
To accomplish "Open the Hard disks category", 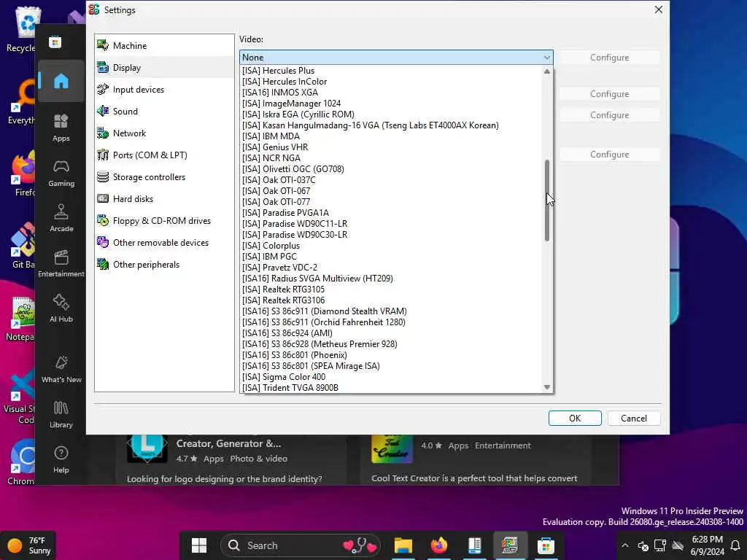I will [164, 199].
